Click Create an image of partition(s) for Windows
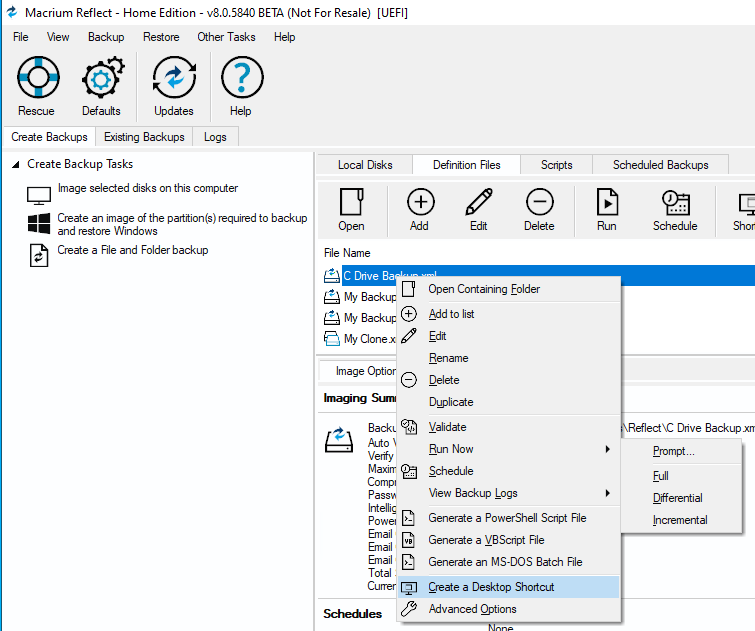Screen dimensions: 755x631 (x=182, y=224)
